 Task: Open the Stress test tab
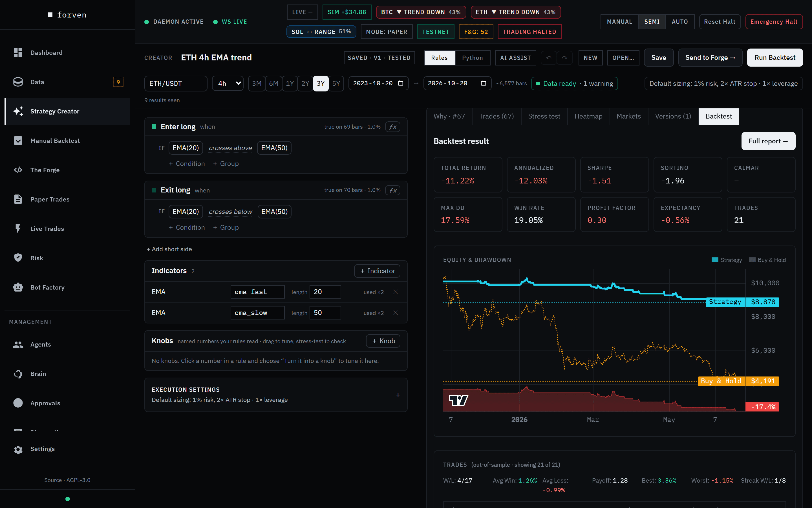point(544,116)
